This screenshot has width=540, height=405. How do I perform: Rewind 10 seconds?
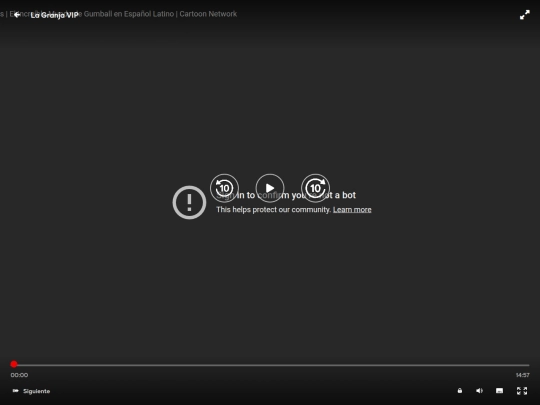click(224, 188)
